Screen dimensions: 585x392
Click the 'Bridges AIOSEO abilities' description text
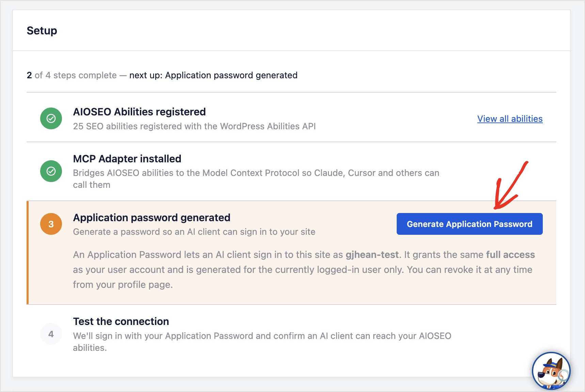pyautogui.click(x=256, y=179)
